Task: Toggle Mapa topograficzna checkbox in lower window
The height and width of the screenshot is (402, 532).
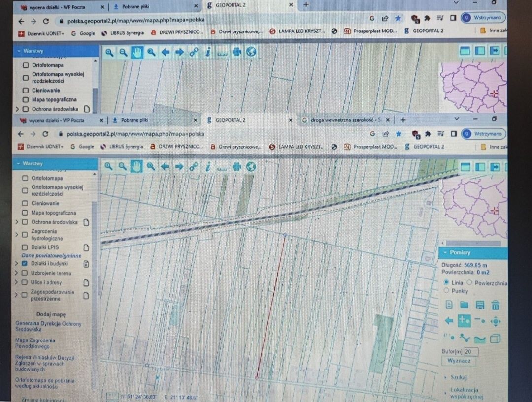Action: click(x=25, y=213)
